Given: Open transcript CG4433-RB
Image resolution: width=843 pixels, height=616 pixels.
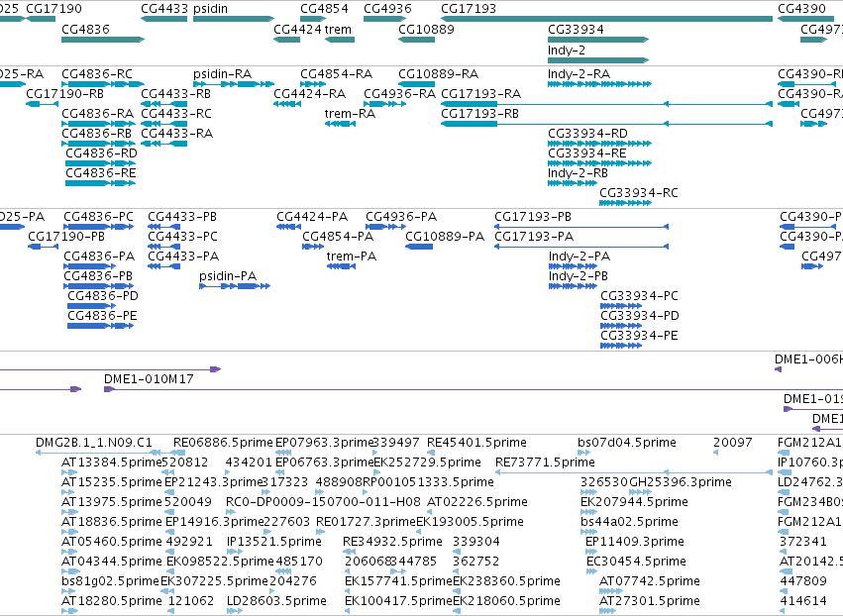Looking at the screenshot, I should pos(164,104).
